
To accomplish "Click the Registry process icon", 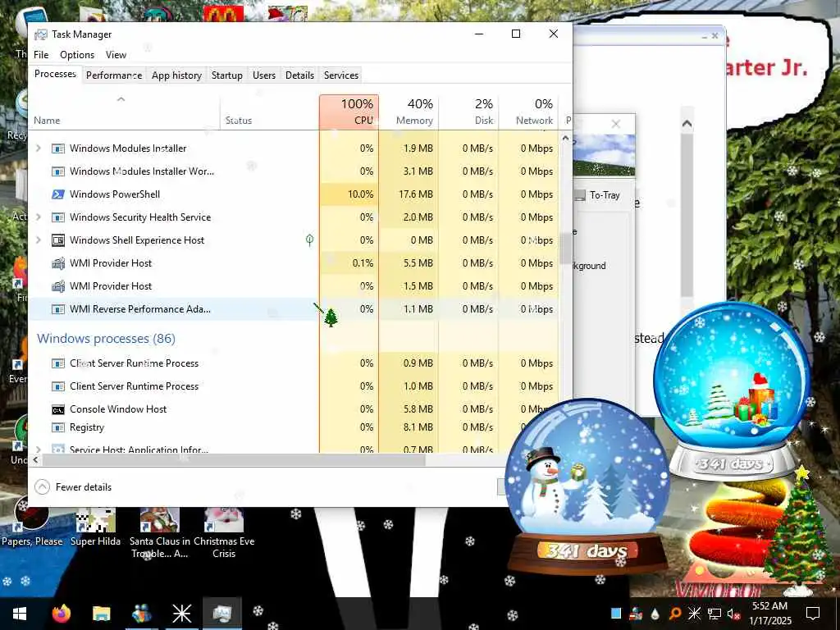I will click(x=58, y=427).
